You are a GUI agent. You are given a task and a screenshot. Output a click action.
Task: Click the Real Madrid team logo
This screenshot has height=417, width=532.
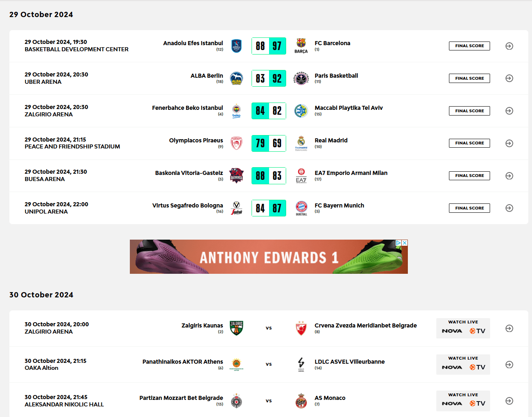(301, 142)
